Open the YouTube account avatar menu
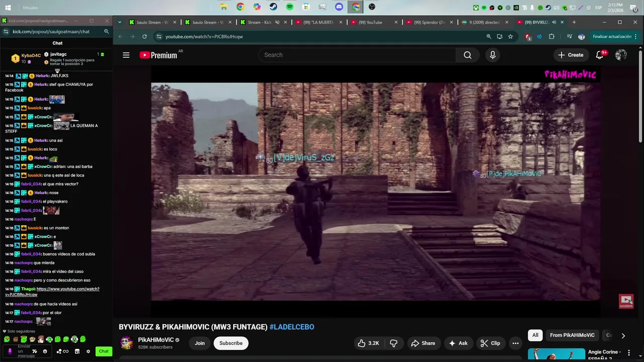 coord(621,55)
